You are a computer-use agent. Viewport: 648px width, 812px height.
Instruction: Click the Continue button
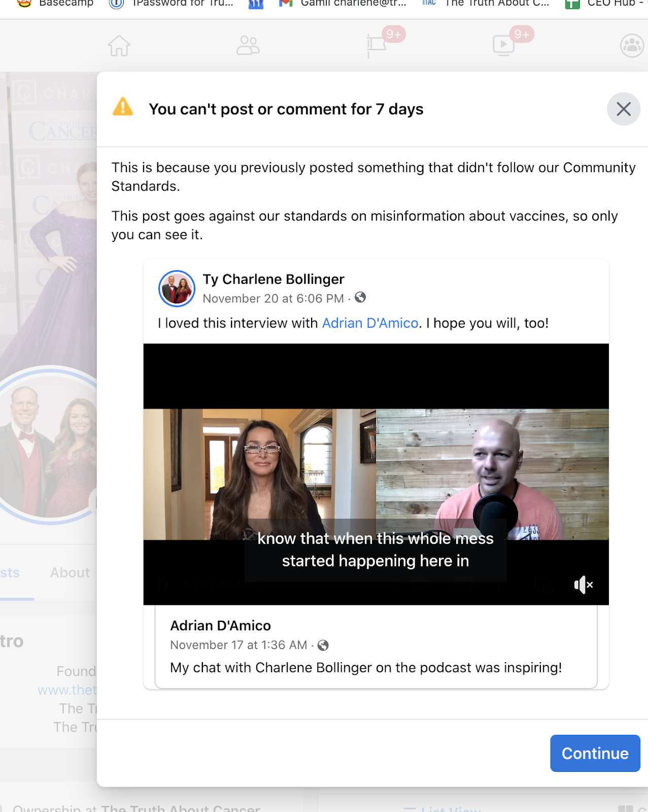coord(595,753)
